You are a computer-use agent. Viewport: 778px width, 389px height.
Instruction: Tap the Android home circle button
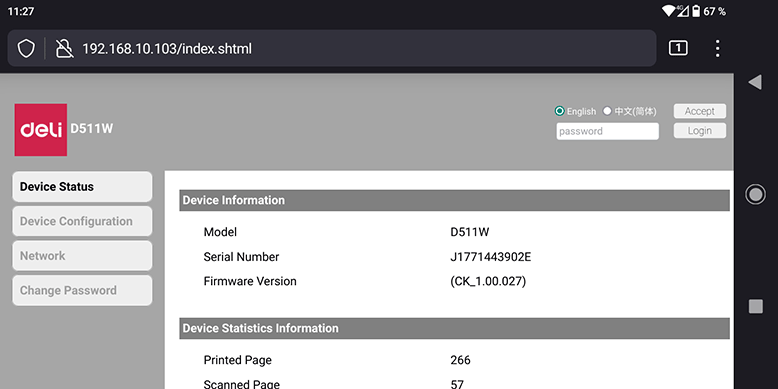(x=755, y=194)
